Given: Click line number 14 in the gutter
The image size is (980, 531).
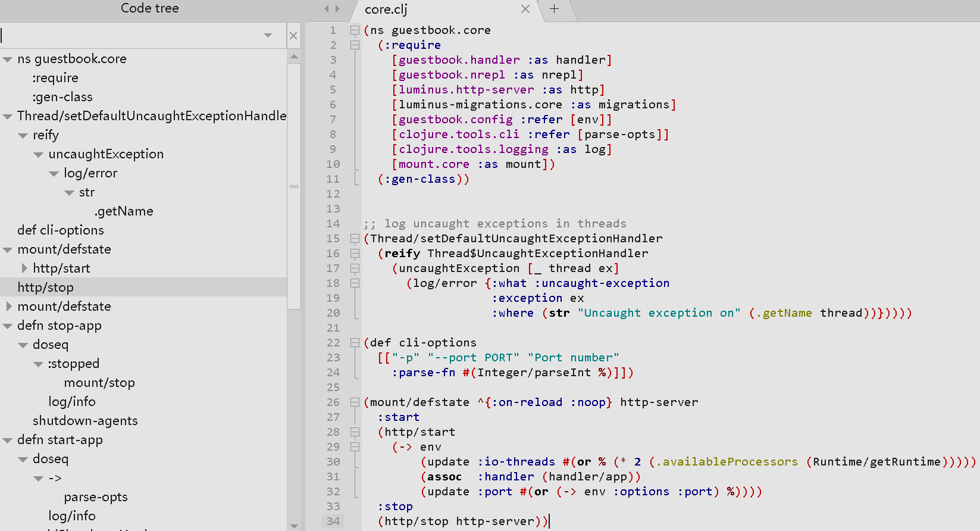Looking at the screenshot, I should click(x=333, y=224).
